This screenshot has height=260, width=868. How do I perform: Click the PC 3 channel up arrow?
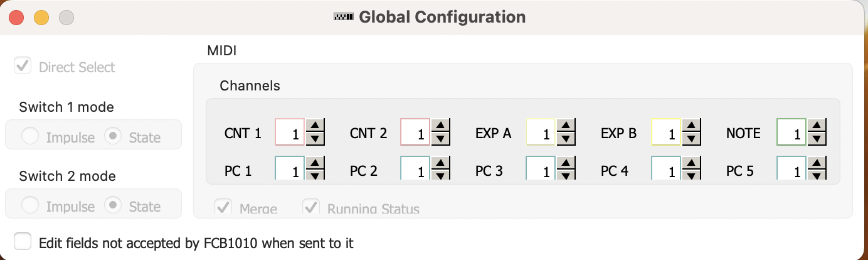coord(566,163)
